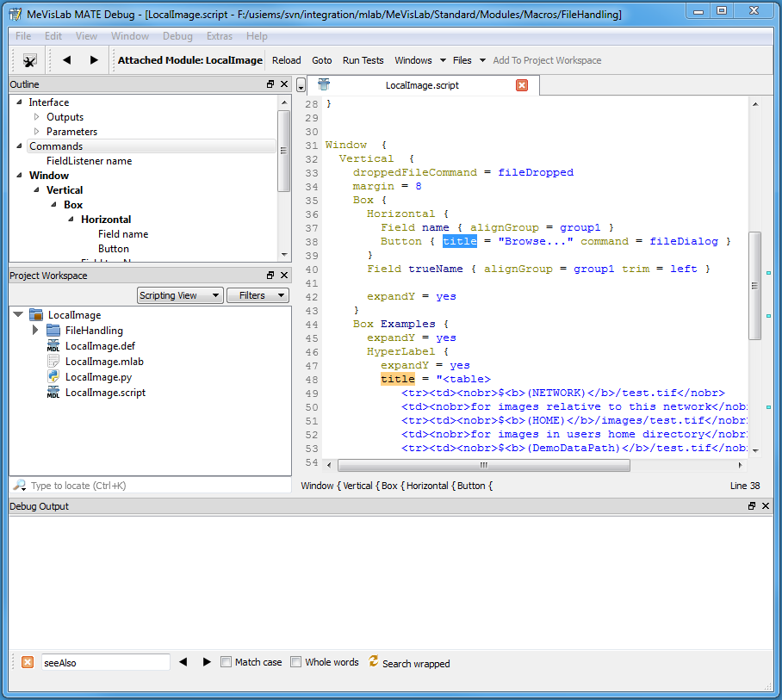782x700 pixels.
Task: Close the Project Workspace panel
Action: pos(283,276)
